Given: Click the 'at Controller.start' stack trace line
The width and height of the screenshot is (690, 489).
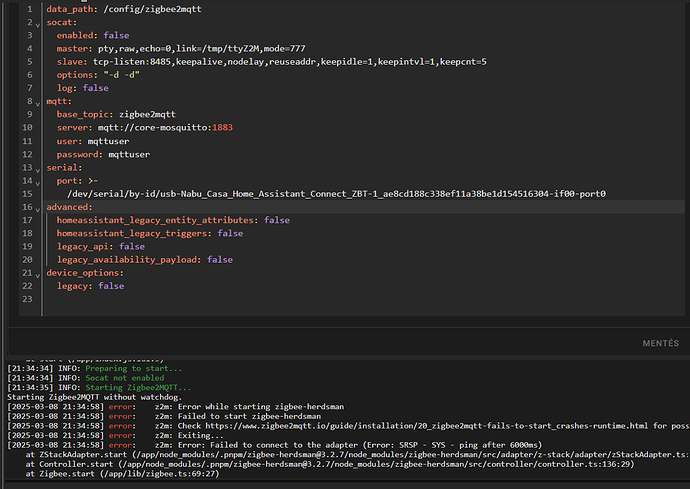Looking at the screenshot, I should [330, 464].
